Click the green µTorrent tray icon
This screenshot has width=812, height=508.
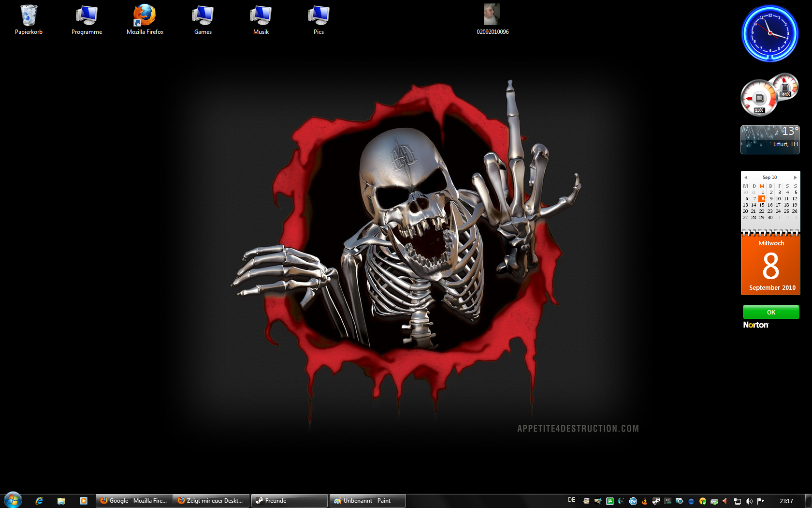[x=610, y=501]
